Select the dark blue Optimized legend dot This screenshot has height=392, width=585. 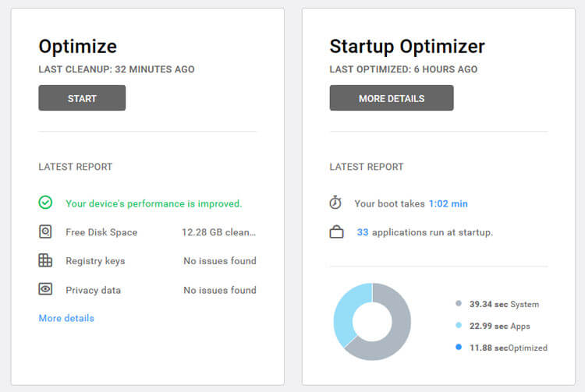click(x=459, y=347)
